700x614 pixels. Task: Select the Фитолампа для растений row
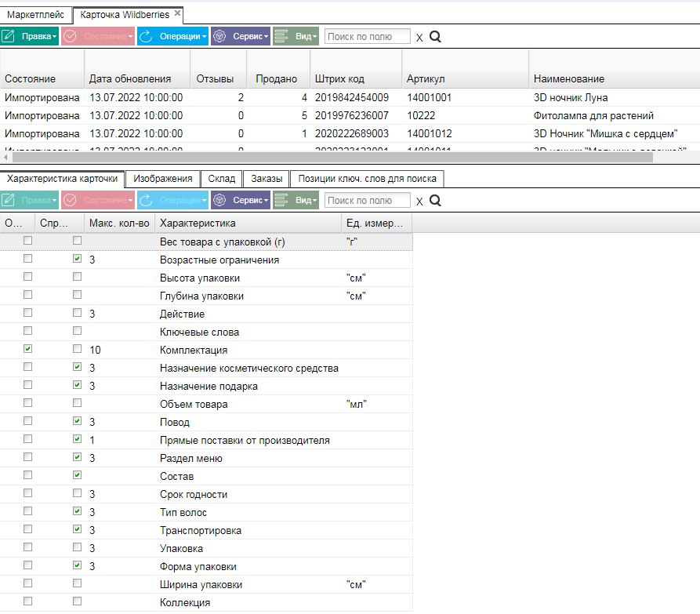coord(350,115)
